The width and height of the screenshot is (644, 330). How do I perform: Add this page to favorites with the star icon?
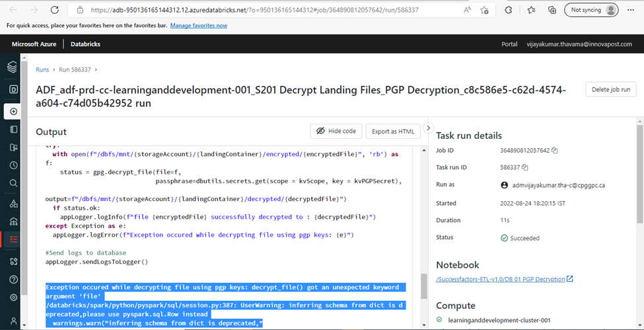485,10
